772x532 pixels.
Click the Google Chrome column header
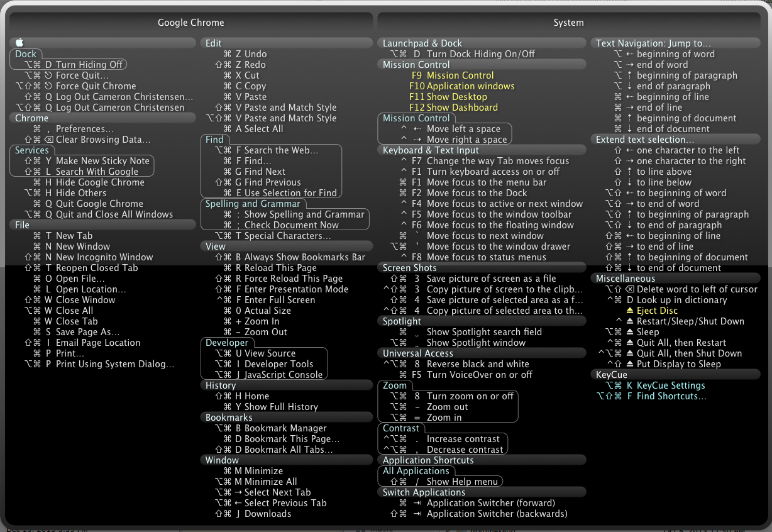(x=191, y=23)
